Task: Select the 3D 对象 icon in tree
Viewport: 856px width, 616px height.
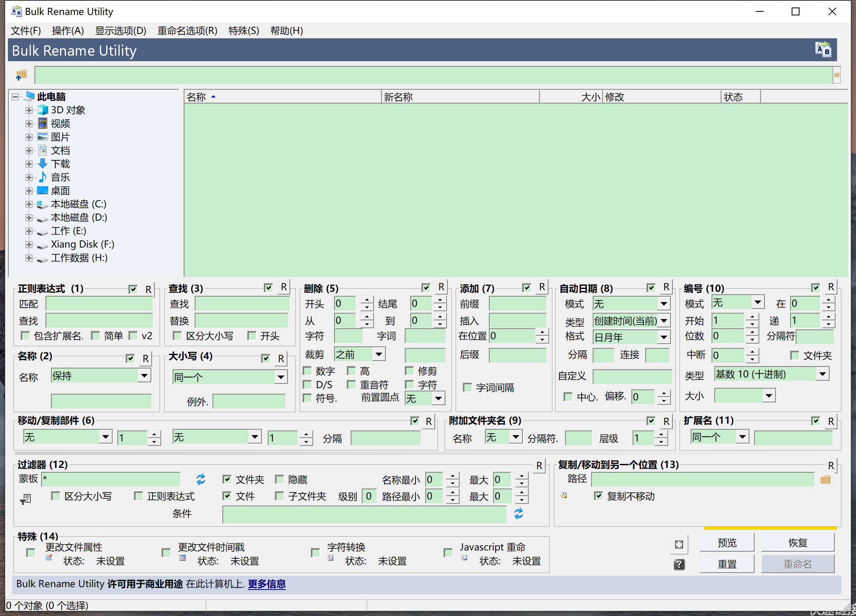Action: [43, 110]
